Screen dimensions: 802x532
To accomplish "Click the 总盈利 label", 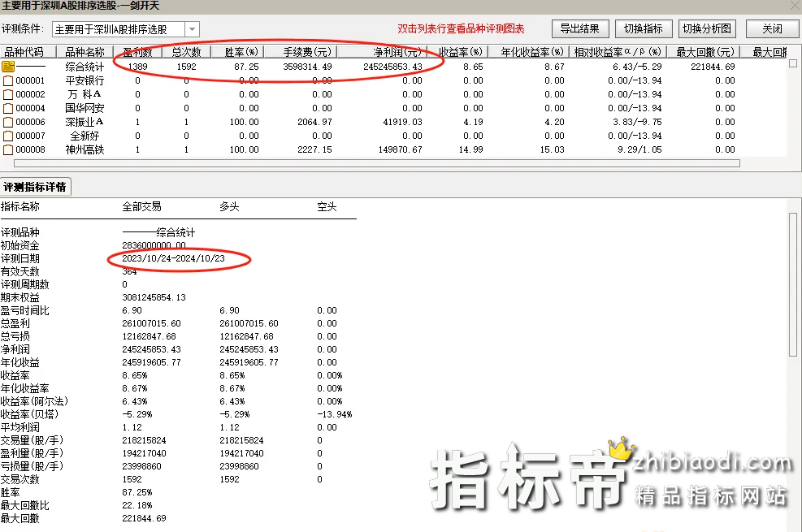I will coord(15,323).
